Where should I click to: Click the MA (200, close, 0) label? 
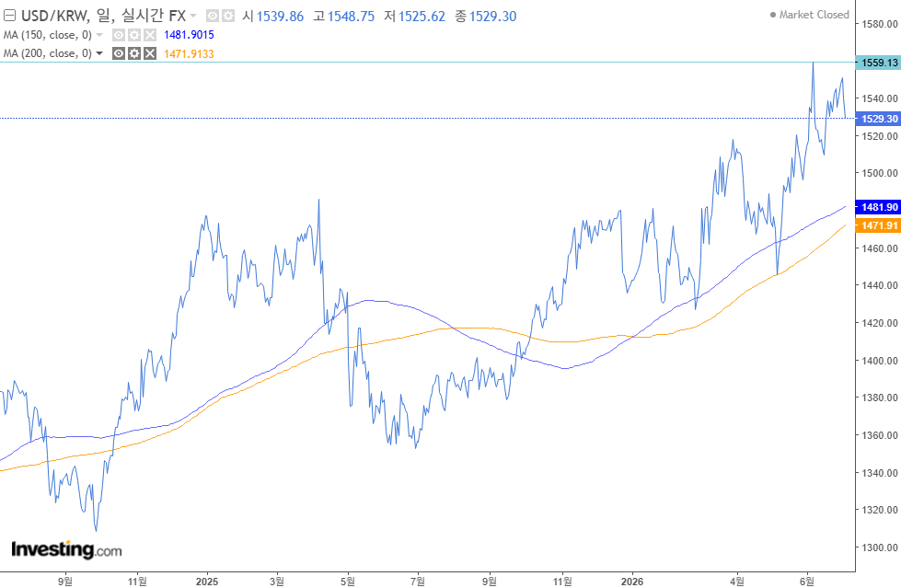coord(48,53)
